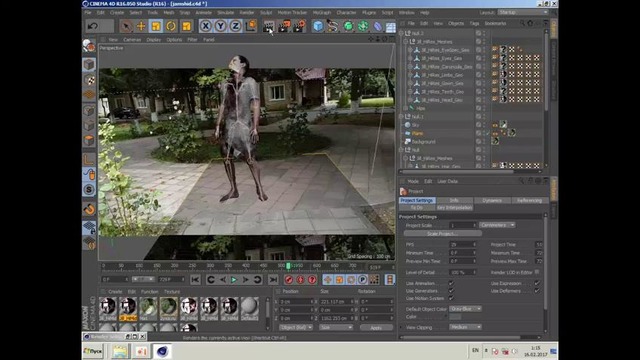This screenshot has width=640, height=360.
Task: Open the Simulate menu
Action: [225, 13]
